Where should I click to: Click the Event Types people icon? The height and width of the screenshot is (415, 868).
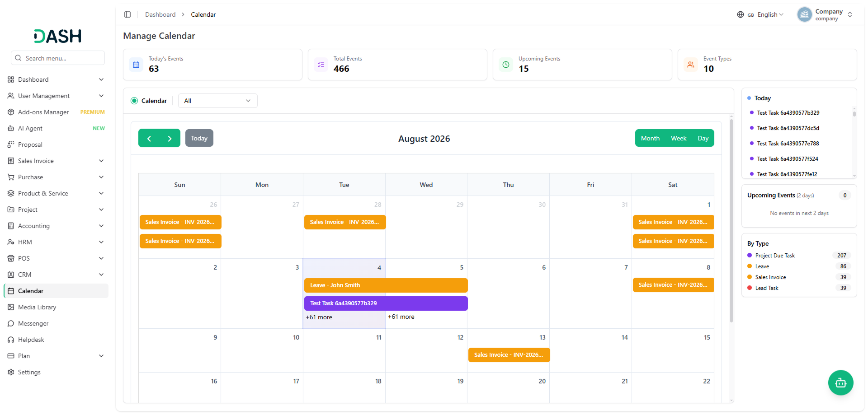click(691, 65)
